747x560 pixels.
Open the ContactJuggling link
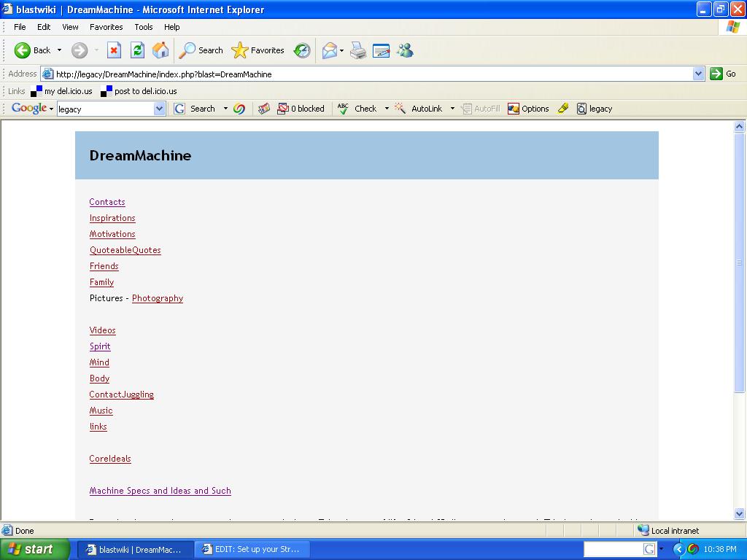click(x=122, y=394)
